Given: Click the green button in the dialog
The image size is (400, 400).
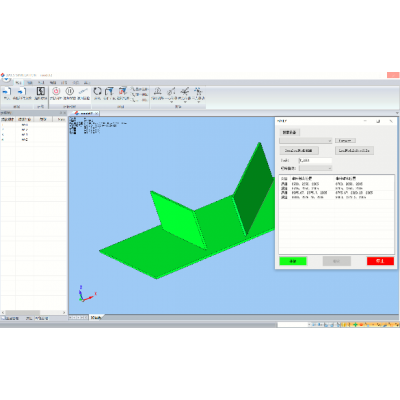Looking at the screenshot, I should (x=293, y=261).
